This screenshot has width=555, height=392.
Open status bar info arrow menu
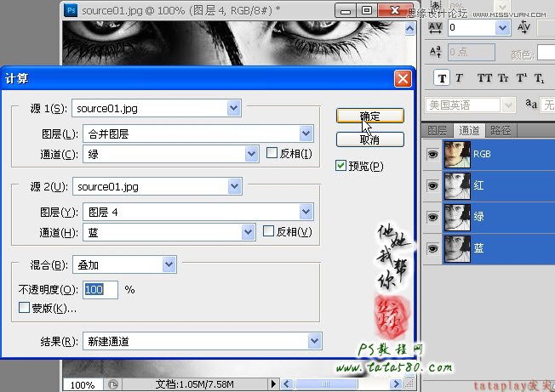(273, 383)
